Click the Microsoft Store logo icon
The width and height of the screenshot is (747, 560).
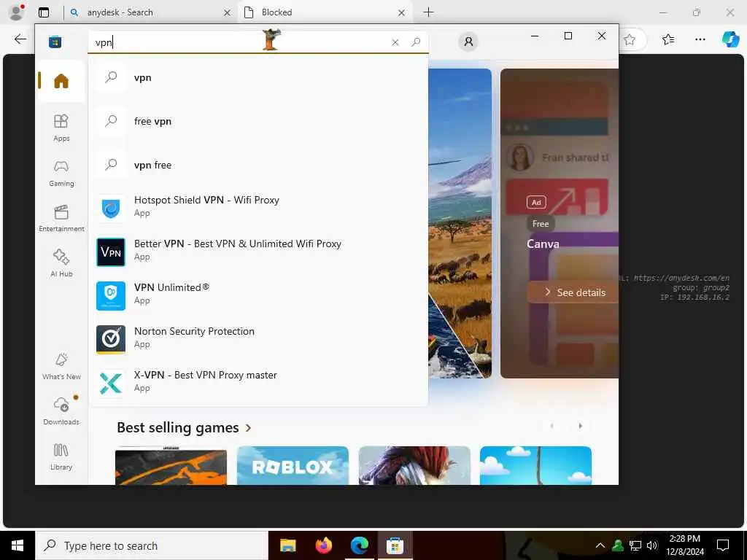click(x=55, y=42)
